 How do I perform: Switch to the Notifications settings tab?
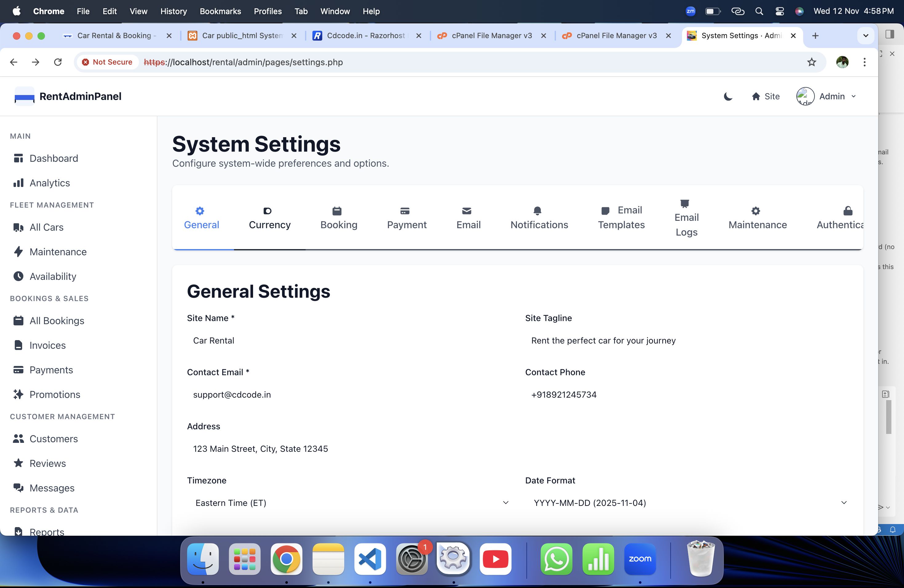point(539,218)
